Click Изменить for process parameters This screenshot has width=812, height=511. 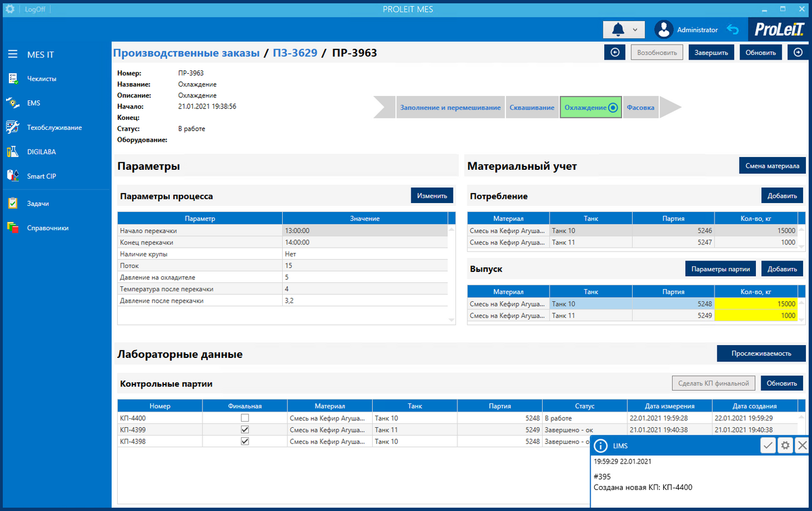pos(432,196)
